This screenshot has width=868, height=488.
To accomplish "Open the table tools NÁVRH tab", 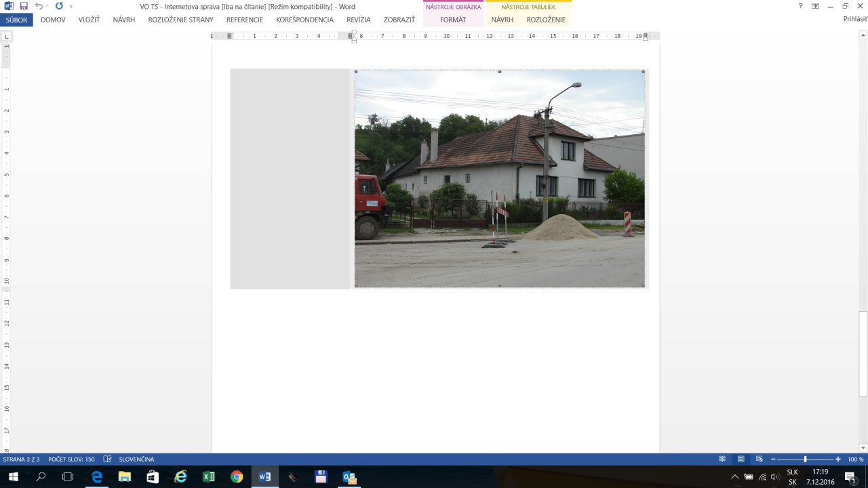I will [x=502, y=20].
